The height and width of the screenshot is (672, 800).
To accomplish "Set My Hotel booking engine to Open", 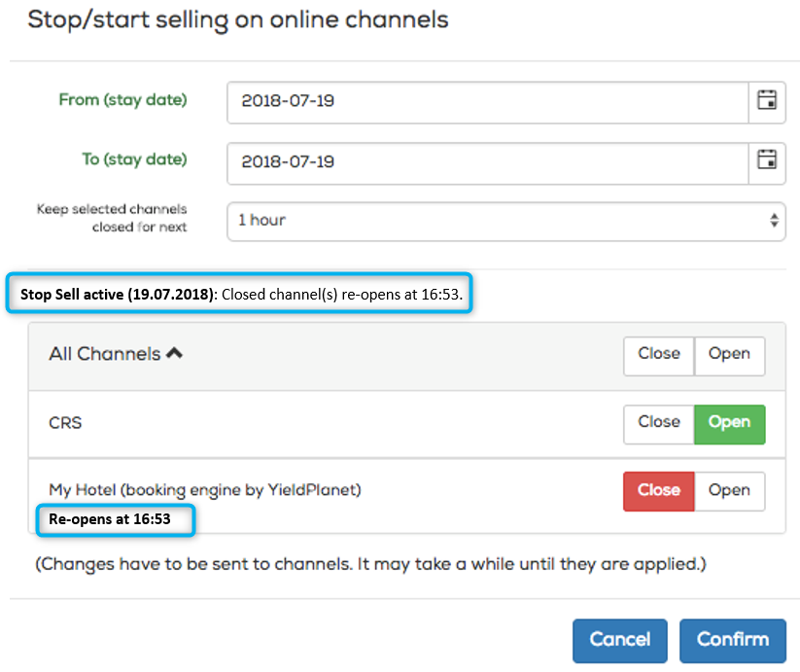I will tap(730, 491).
